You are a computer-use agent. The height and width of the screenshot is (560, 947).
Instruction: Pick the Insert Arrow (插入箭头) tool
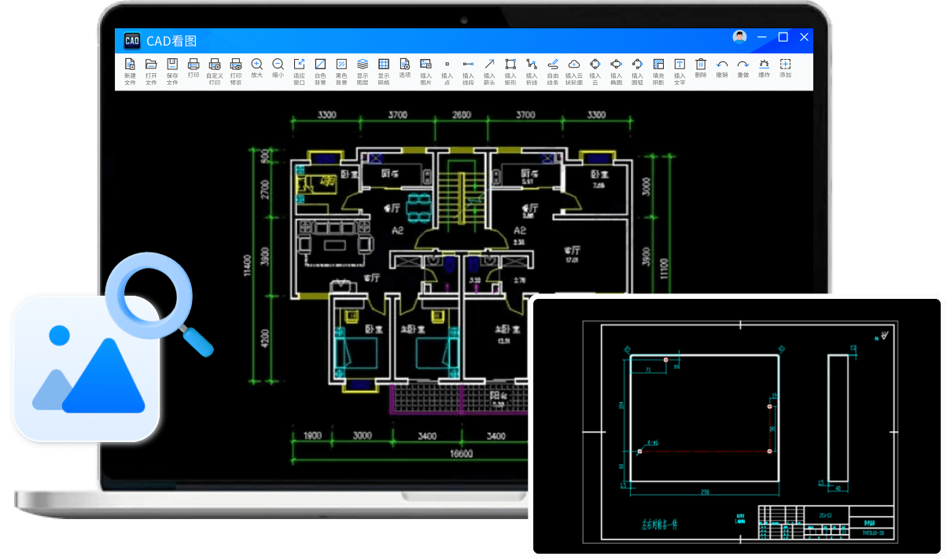pos(489,64)
